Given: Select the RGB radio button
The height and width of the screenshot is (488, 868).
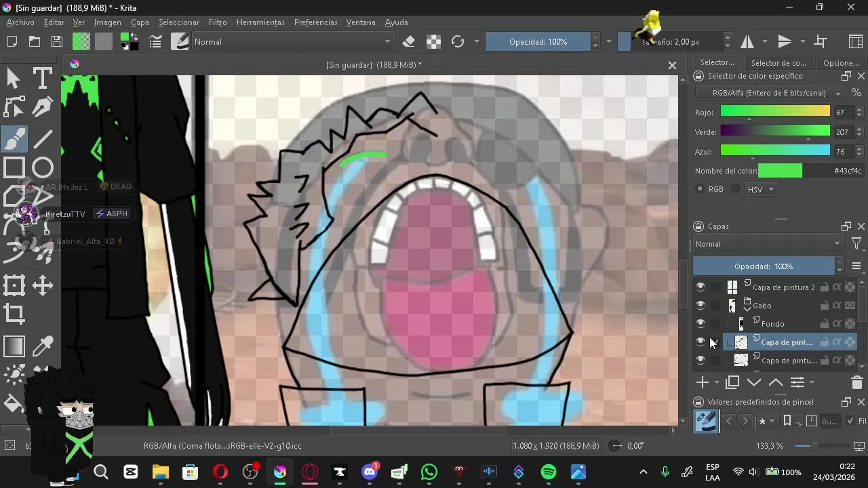Looking at the screenshot, I should click(x=701, y=189).
